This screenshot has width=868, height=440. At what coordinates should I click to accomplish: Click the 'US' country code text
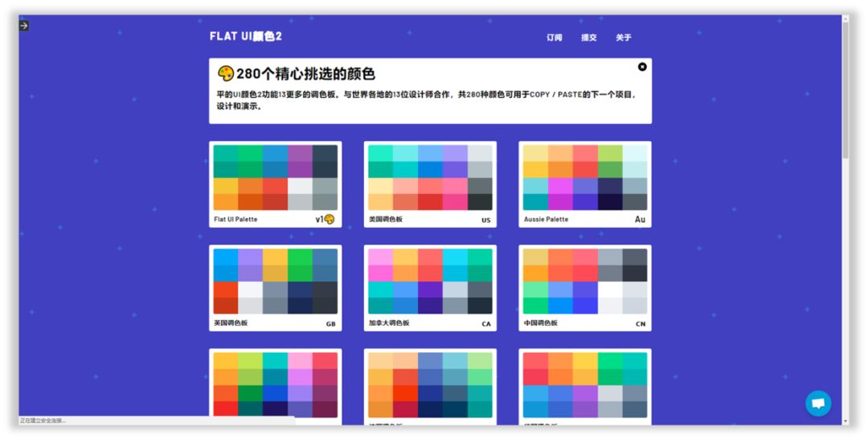486,220
